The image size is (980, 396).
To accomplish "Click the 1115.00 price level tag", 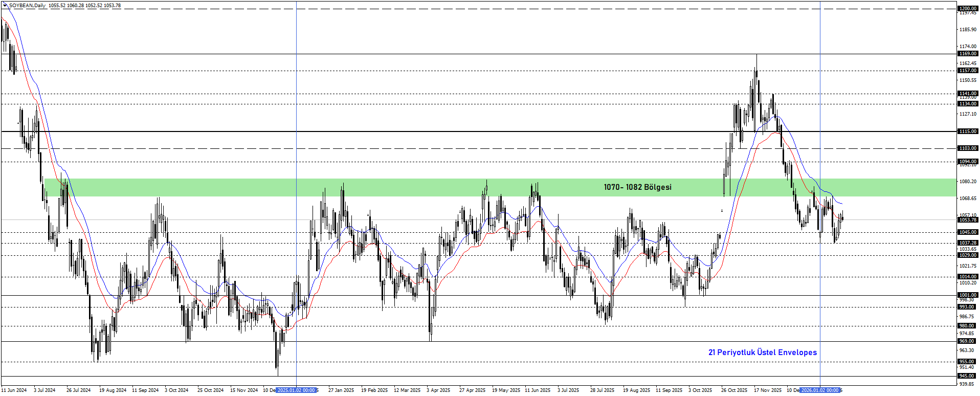I will [967, 131].
